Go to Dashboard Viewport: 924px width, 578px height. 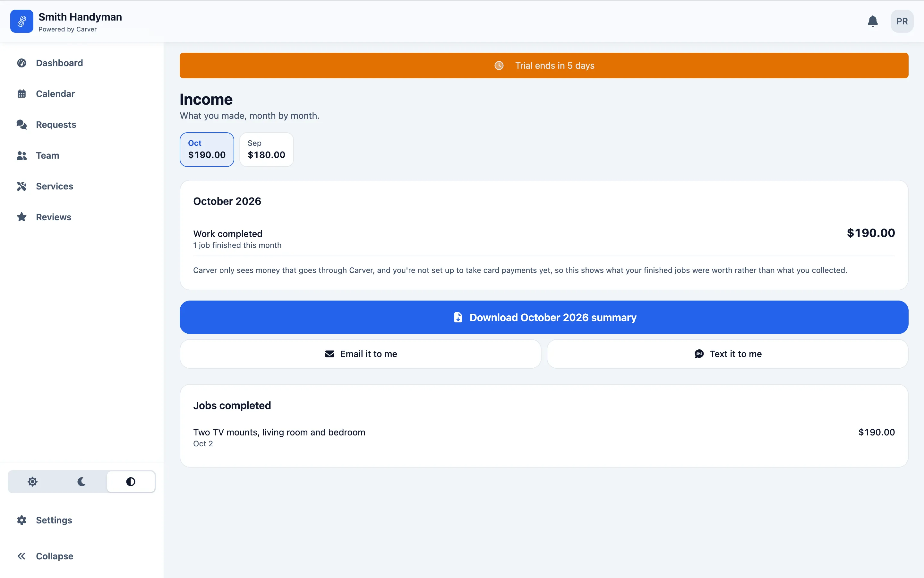[82, 63]
